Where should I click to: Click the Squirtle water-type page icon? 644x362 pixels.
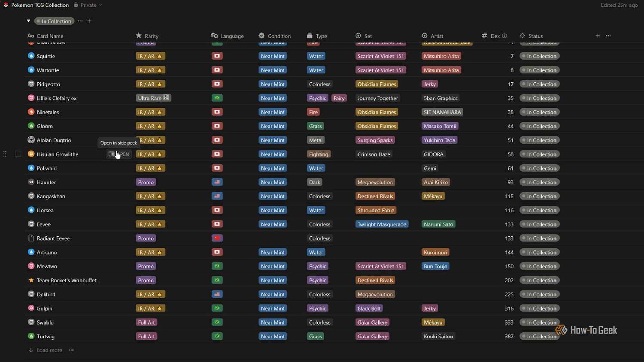[31, 56]
